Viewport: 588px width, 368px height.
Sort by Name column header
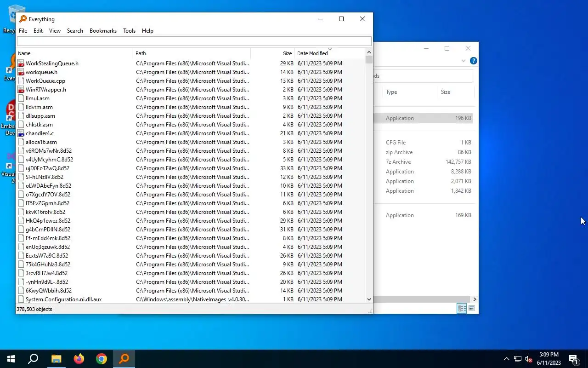click(x=74, y=53)
